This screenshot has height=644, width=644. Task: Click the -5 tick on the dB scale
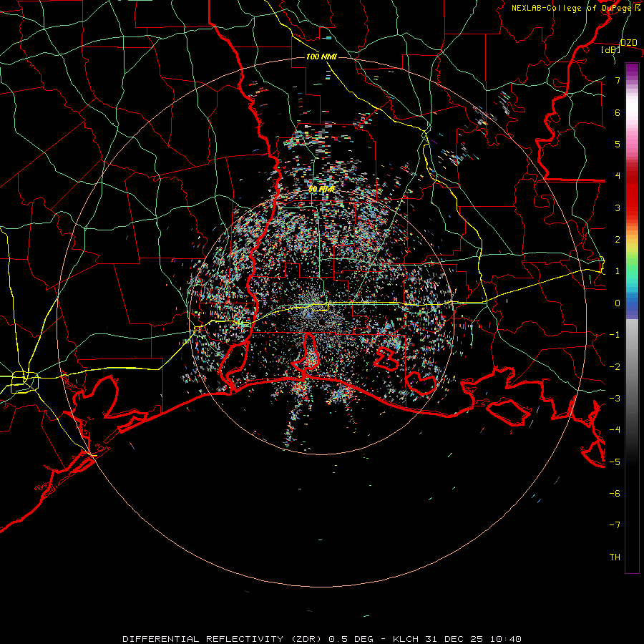tap(615, 462)
